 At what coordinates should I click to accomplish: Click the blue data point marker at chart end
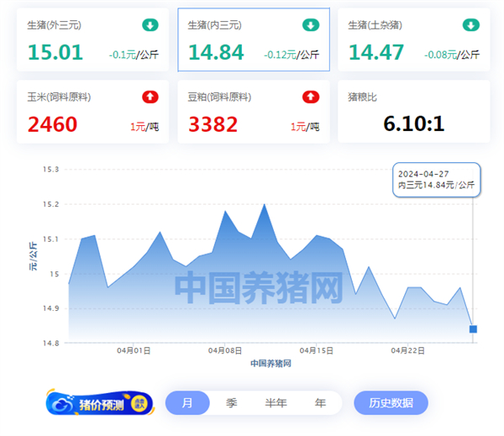tap(473, 329)
